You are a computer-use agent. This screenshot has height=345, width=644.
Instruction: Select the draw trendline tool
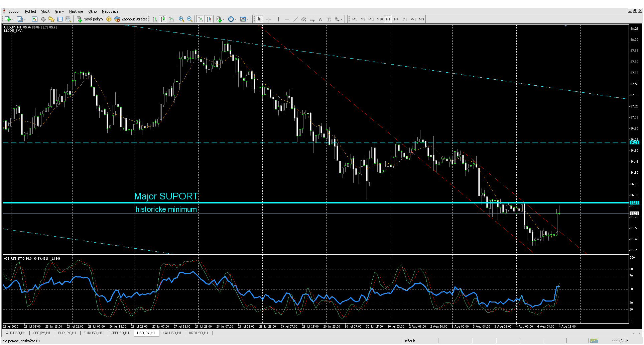pyautogui.click(x=295, y=19)
